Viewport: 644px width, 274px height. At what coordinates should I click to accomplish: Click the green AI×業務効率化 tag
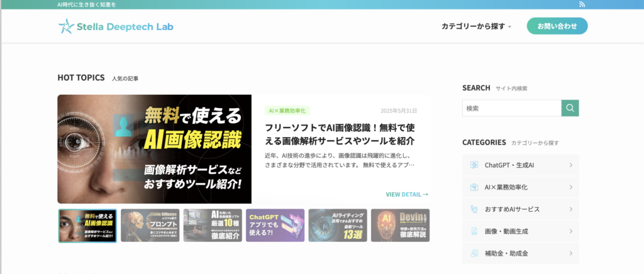[x=287, y=111]
